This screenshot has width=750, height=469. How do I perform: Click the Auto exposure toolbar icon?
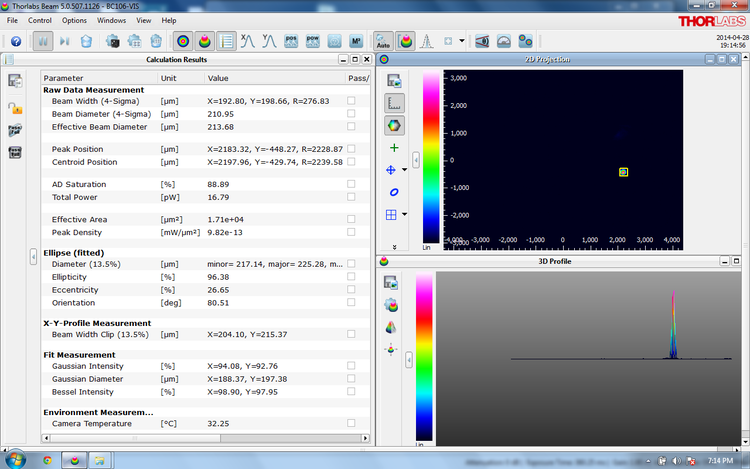(383, 41)
